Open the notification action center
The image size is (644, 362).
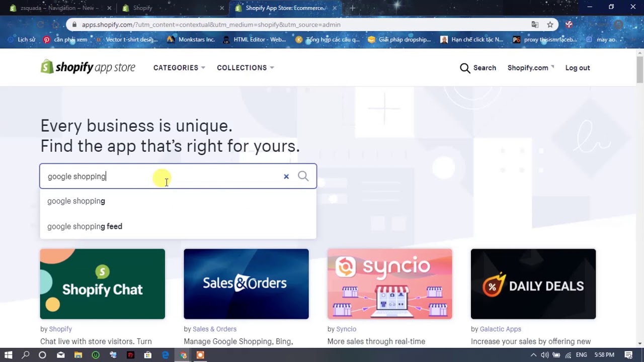(x=628, y=355)
